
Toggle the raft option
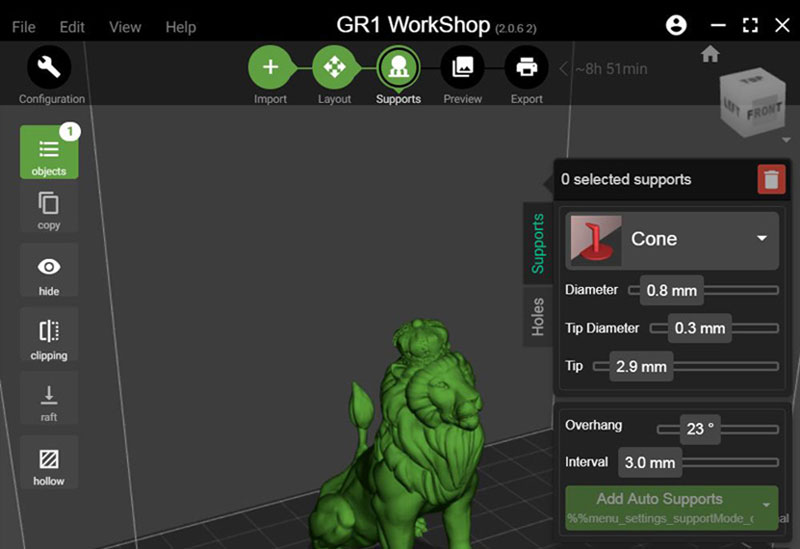pos(49,395)
